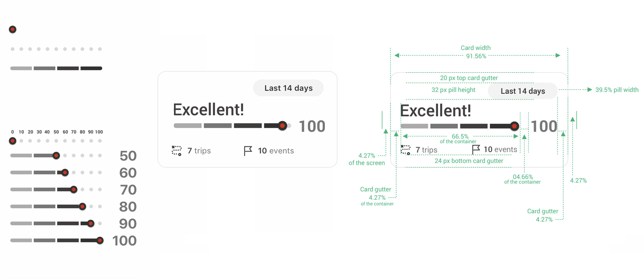Click the slider knob on the row scoring 60

[65, 173]
